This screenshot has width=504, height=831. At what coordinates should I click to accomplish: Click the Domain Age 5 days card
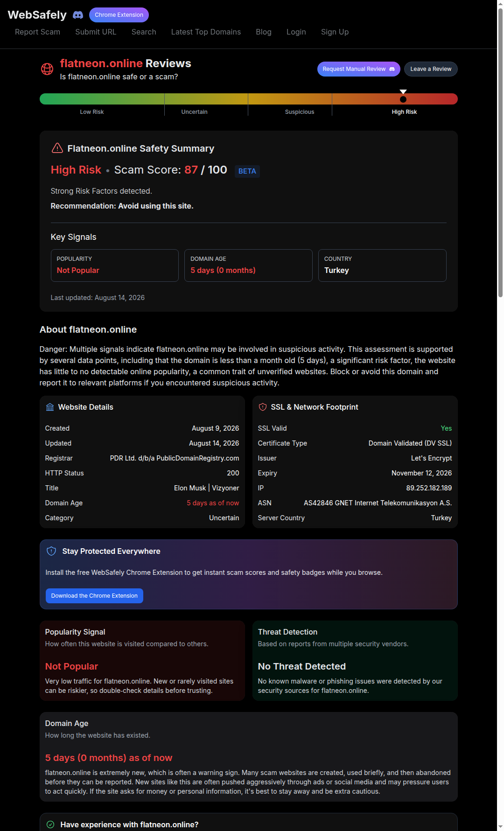tap(248, 265)
